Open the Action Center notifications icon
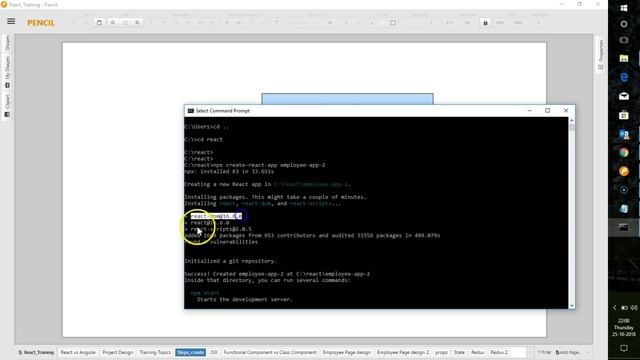640x360 pixels. (x=624, y=348)
